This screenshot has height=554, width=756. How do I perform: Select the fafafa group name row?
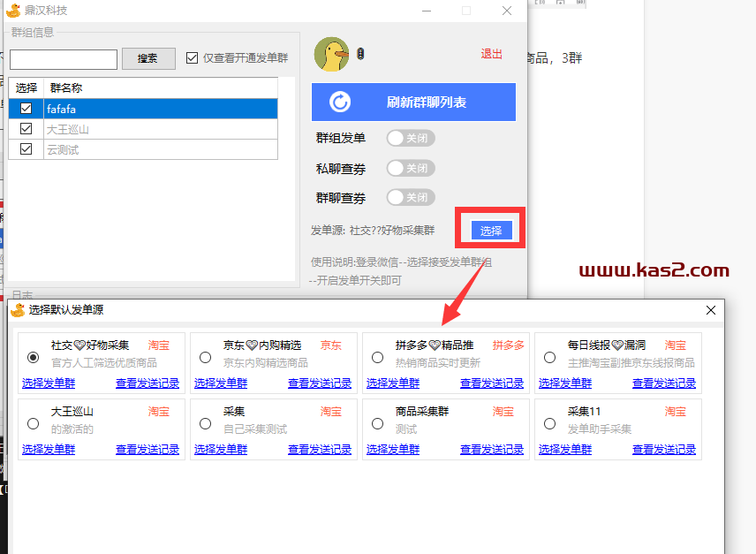click(x=161, y=109)
